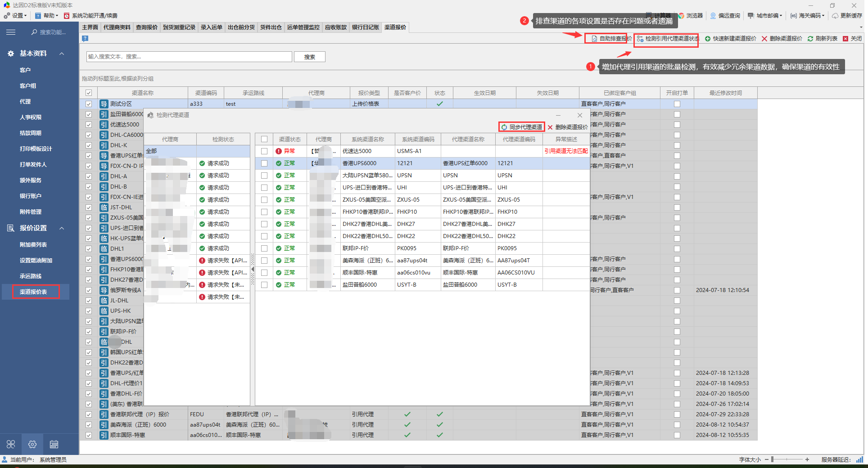The image size is (868, 468).
Task: Open the calendar icon in bottom sidebar
Action: 54,445
